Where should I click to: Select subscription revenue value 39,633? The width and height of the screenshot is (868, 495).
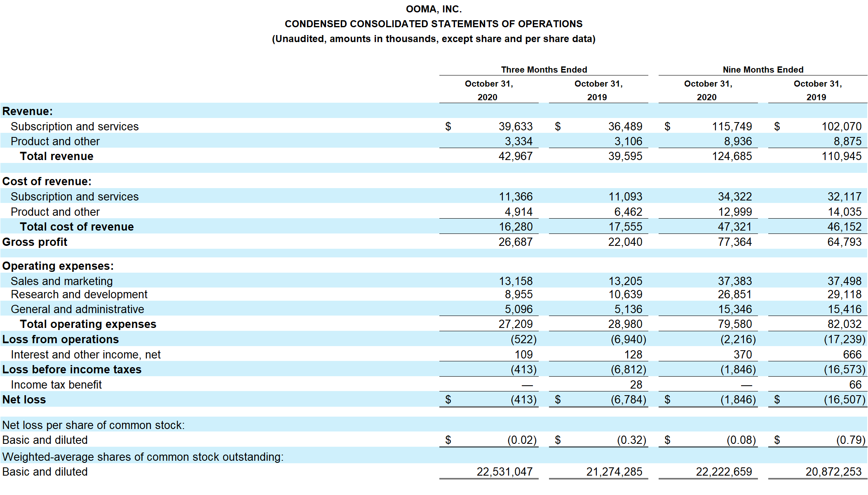click(515, 127)
